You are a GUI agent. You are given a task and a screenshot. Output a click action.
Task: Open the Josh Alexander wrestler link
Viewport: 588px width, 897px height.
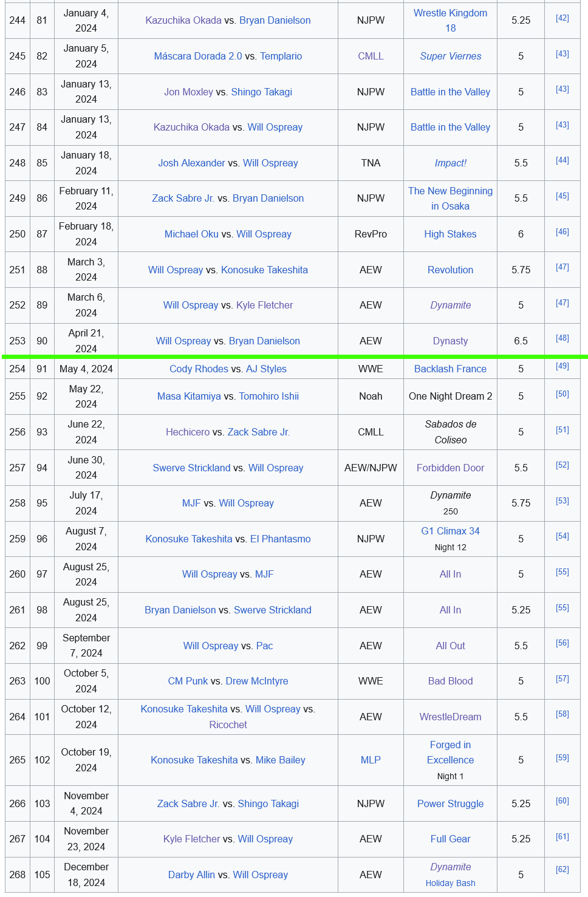click(x=191, y=163)
